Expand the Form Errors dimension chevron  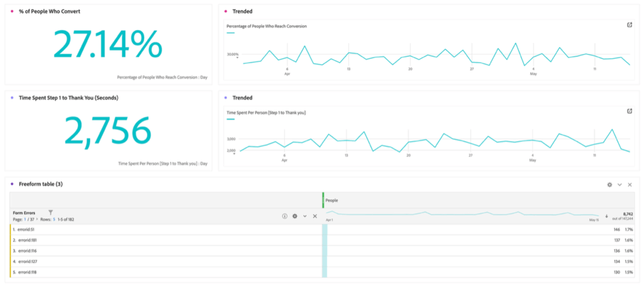[305, 216]
